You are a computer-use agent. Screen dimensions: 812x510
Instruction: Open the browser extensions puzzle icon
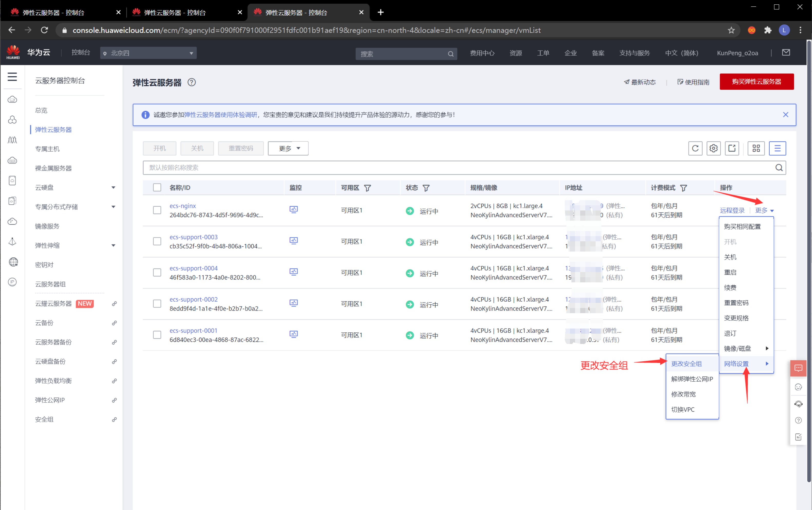click(x=768, y=30)
